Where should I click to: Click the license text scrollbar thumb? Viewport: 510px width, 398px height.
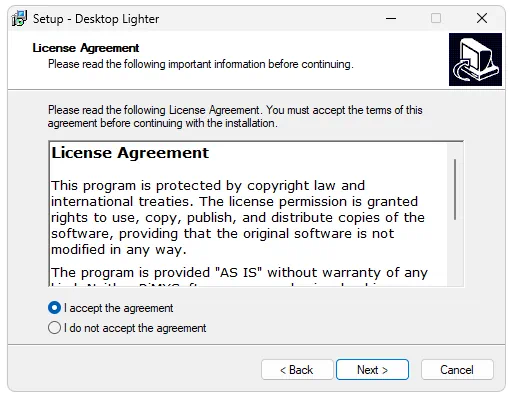coord(455,189)
